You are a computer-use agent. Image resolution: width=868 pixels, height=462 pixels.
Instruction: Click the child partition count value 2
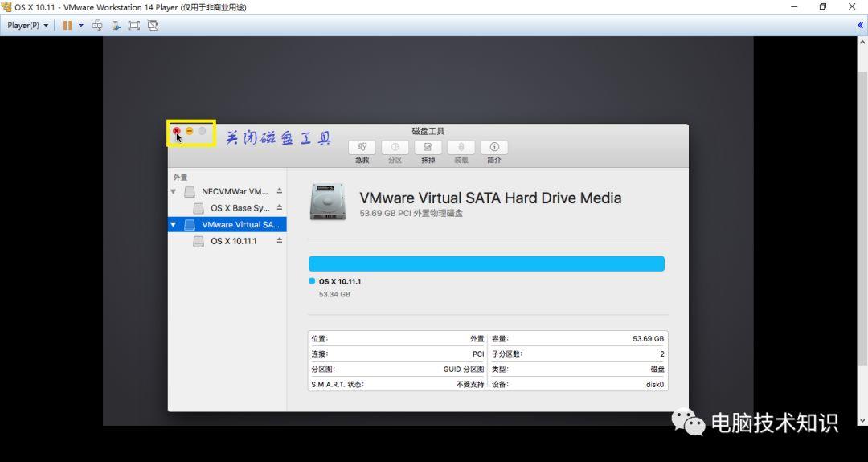(x=662, y=354)
